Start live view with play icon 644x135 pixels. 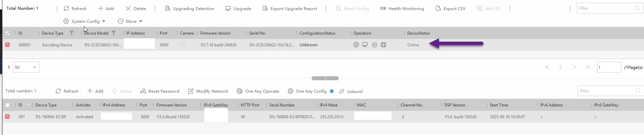tap(374, 45)
